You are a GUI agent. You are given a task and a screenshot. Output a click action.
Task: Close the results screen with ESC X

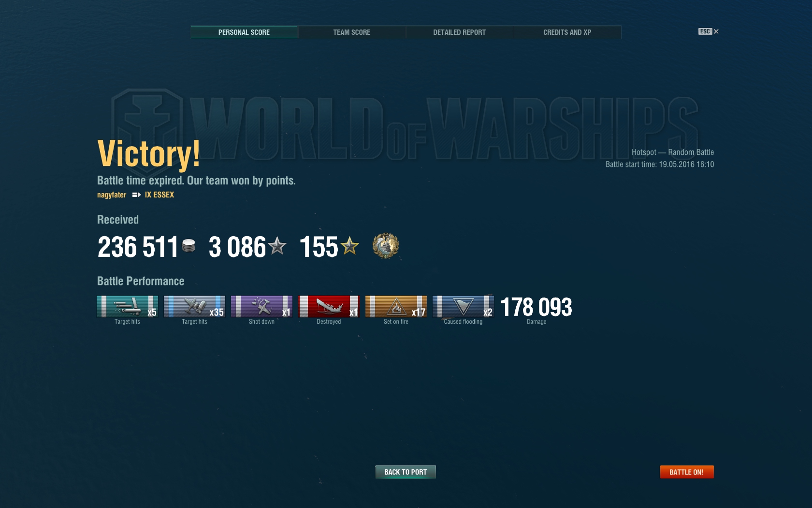(709, 31)
